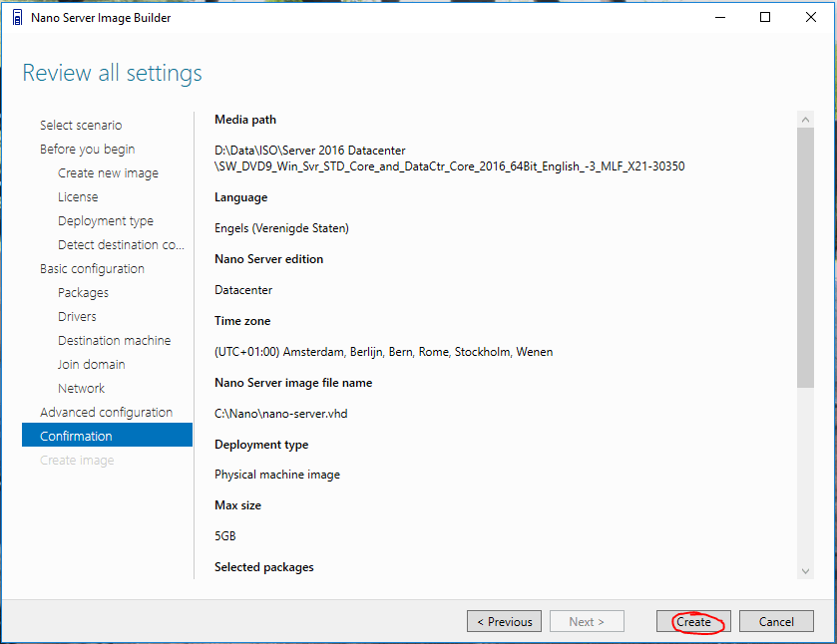Click the Nano Server edition heading

click(x=268, y=259)
